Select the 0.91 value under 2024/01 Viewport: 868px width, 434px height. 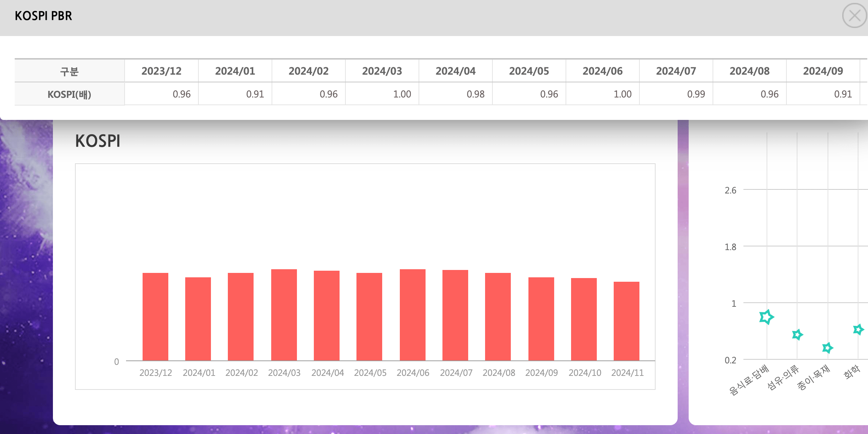point(255,94)
